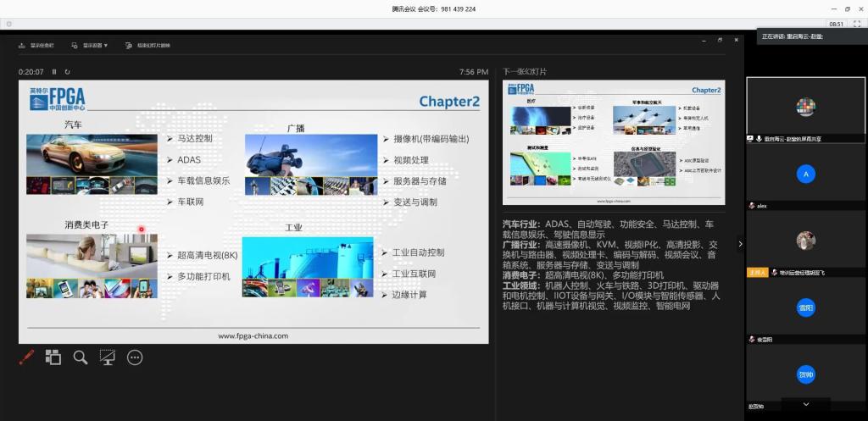Open the see-all-slides grid view

click(x=53, y=357)
